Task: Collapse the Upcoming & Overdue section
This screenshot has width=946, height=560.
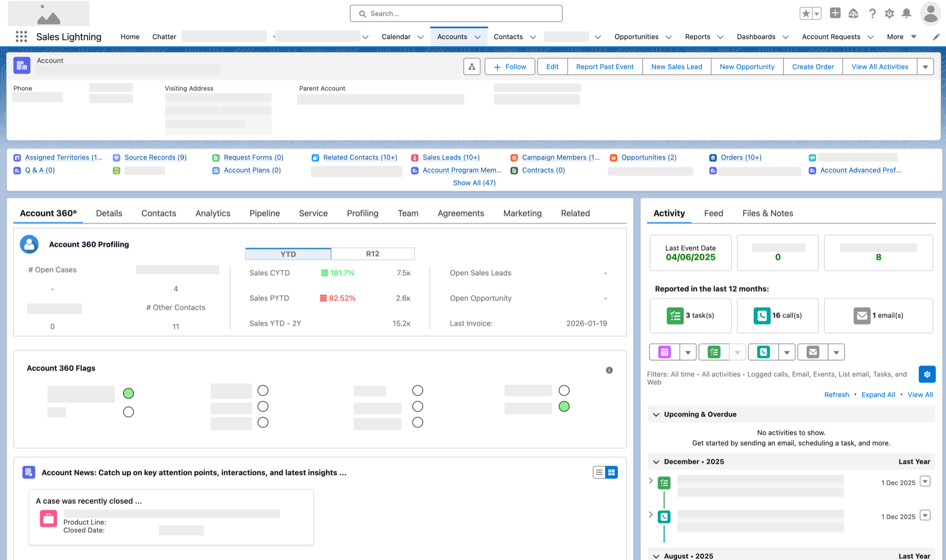Action: coord(656,414)
